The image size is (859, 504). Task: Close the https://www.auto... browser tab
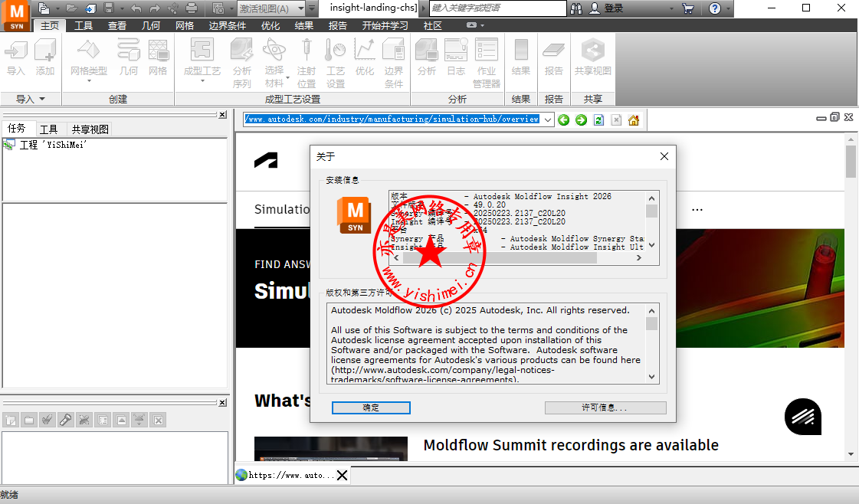point(342,475)
